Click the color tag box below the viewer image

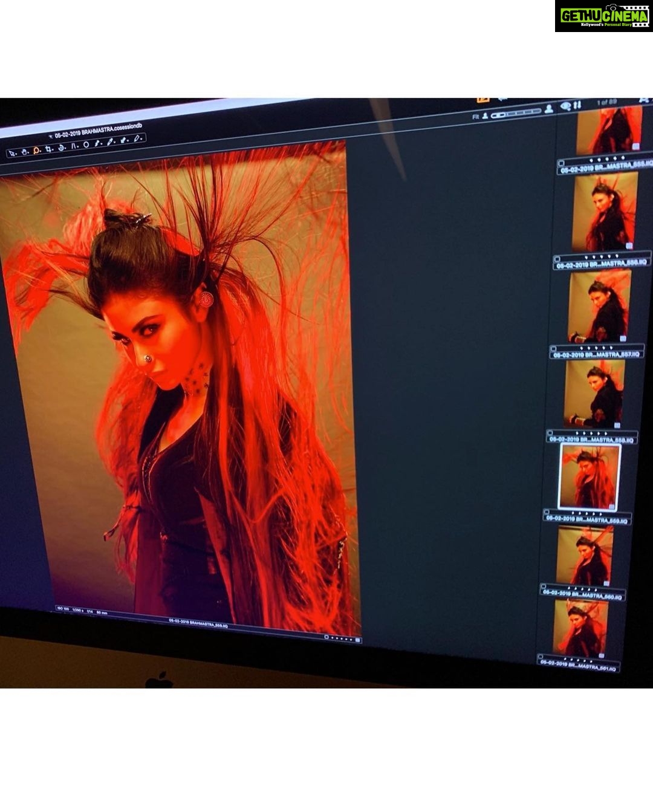pos(327,637)
